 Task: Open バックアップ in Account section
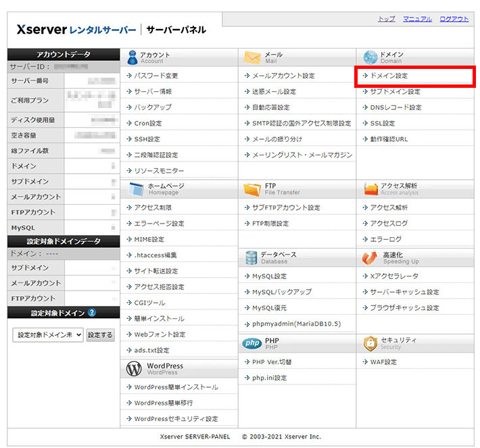153,107
